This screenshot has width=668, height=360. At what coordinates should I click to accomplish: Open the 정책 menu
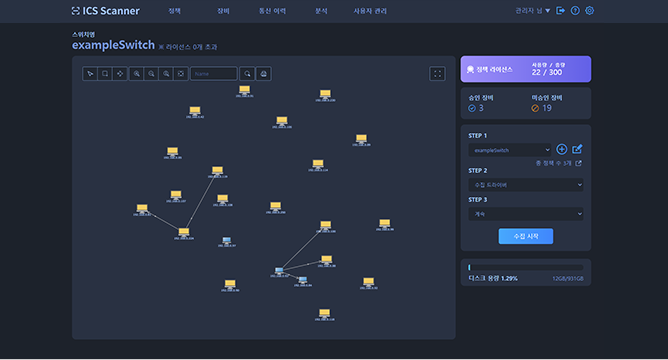174,11
